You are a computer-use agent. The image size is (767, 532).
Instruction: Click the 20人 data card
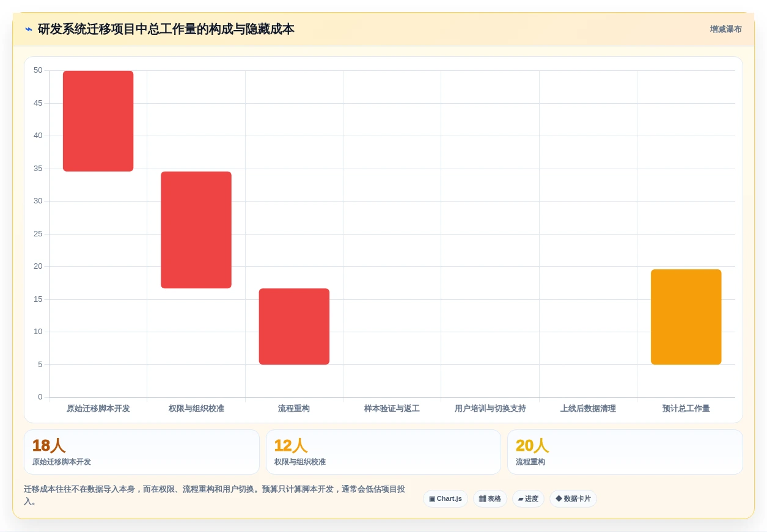coord(625,452)
